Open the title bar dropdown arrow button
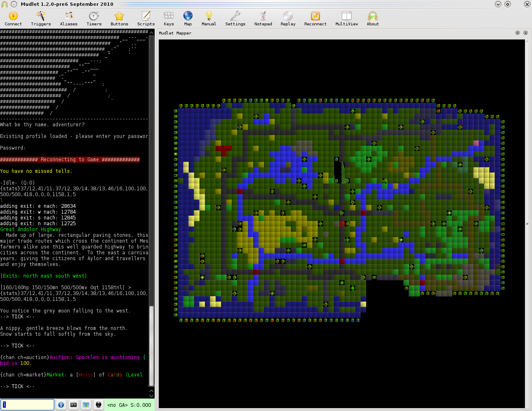 click(x=498, y=4)
